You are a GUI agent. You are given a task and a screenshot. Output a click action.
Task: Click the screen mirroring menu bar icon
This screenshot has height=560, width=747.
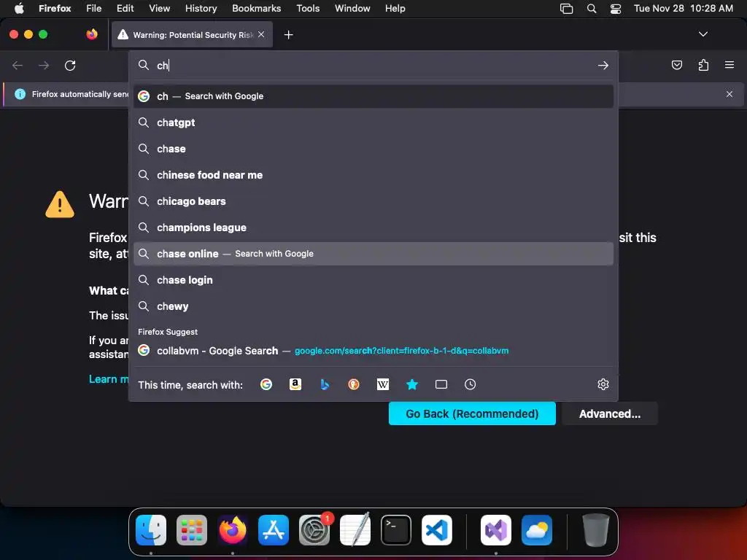pos(566,8)
